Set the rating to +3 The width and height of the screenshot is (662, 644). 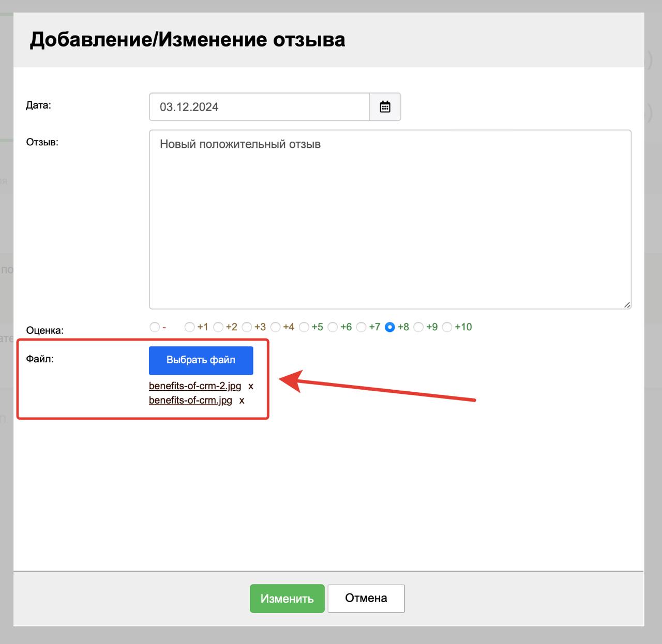pos(247,327)
